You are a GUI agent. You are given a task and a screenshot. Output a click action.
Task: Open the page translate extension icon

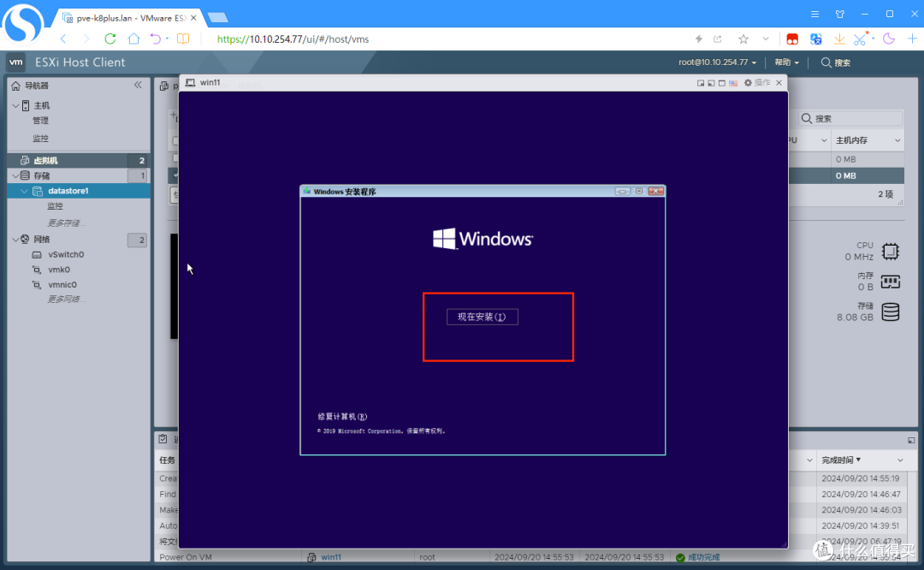pos(815,39)
